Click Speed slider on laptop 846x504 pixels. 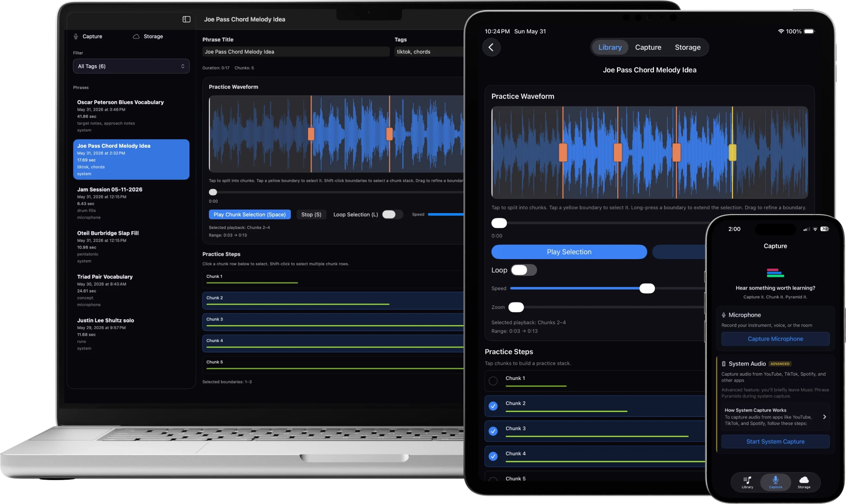click(446, 214)
